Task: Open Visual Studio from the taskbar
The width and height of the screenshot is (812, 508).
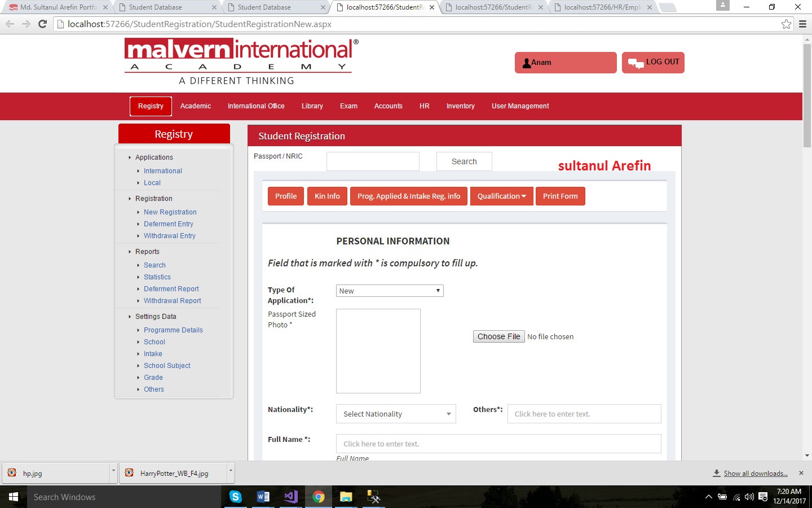Action: 291,497
